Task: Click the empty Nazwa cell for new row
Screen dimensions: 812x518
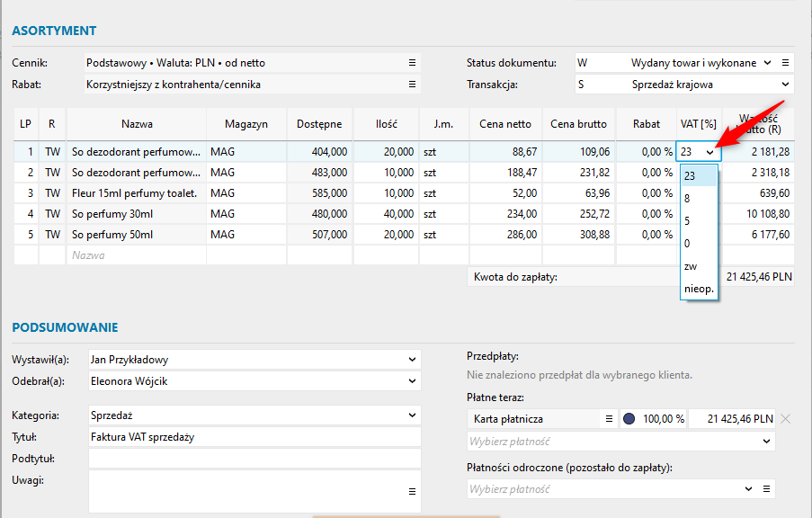Action: (x=135, y=255)
